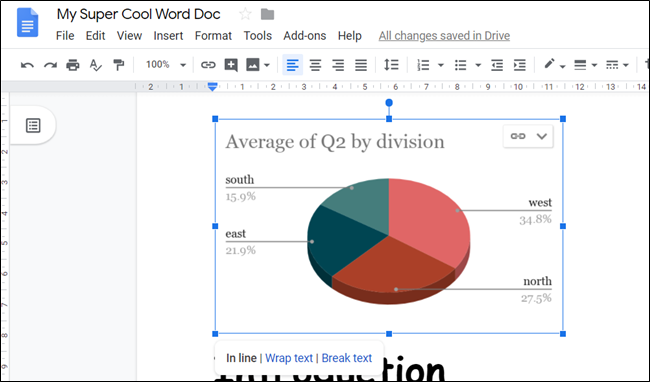Run spell check with the spelling icon
The height and width of the screenshot is (382, 650).
click(x=95, y=65)
